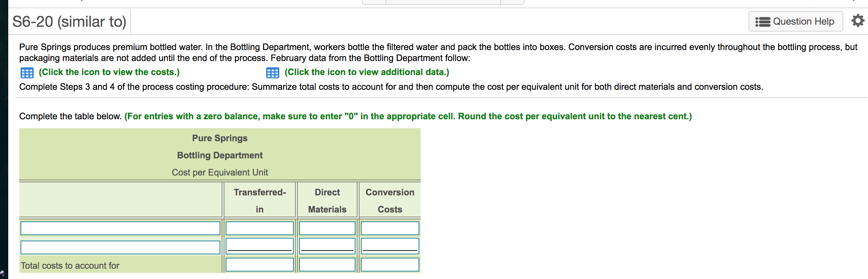Click the Question Help button
Screen dimensions: 868x279
(x=796, y=21)
